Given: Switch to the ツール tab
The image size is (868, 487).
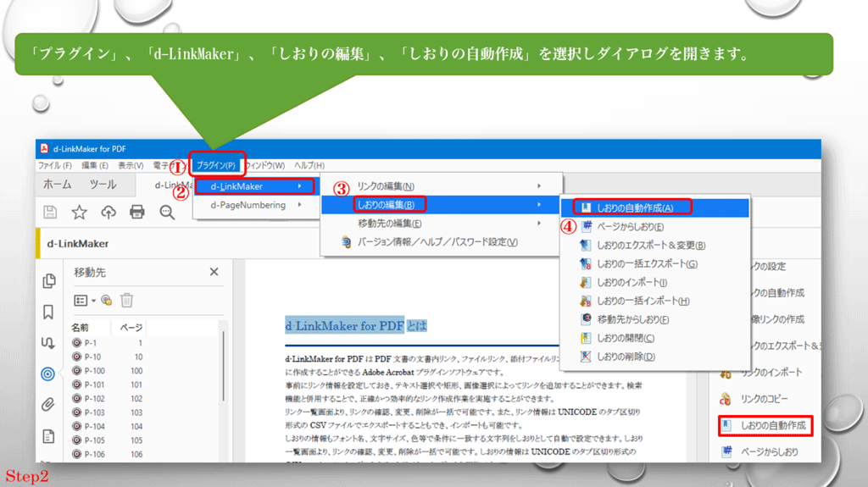Looking at the screenshot, I should point(103,185).
